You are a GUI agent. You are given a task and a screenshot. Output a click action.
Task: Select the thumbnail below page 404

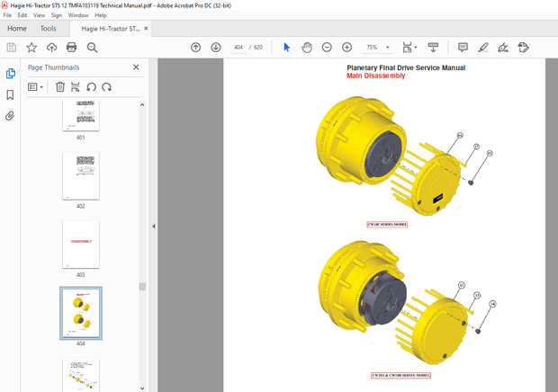coord(81,375)
